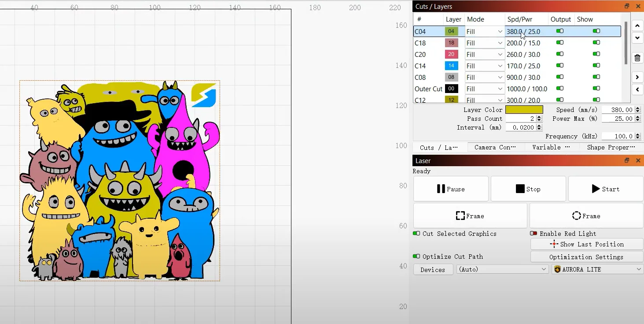644x324 pixels.
Task: Toggle Output for layer C20
Action: point(560,54)
